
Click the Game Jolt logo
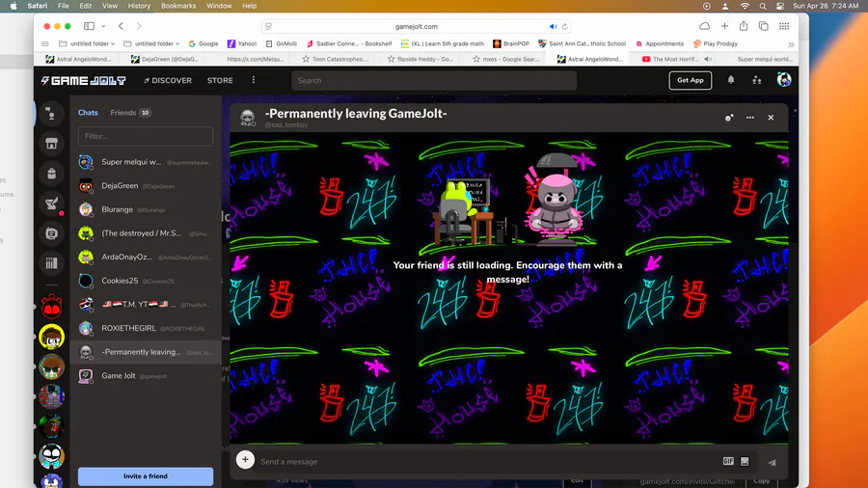click(x=83, y=81)
